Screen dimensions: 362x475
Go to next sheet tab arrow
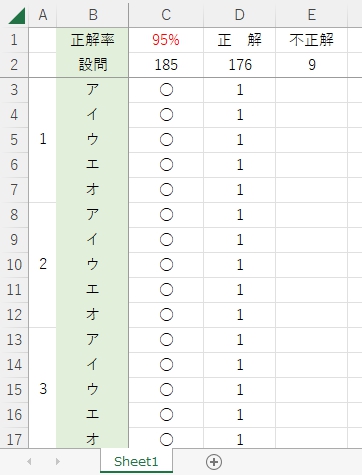pyautogui.click(x=58, y=462)
